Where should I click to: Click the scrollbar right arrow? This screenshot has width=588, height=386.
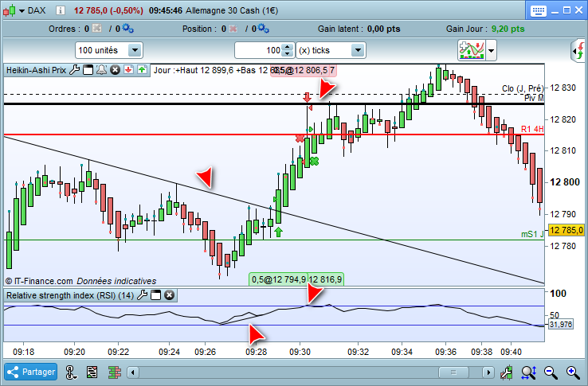click(488, 372)
